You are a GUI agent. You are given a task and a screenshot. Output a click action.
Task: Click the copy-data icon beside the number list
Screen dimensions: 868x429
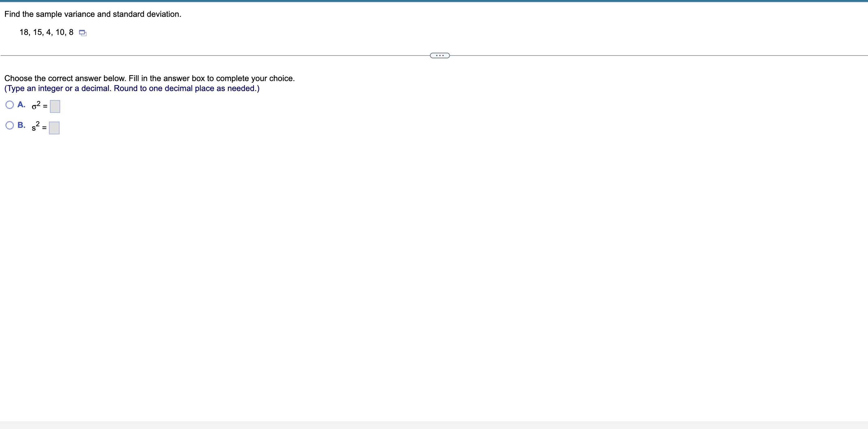pyautogui.click(x=83, y=33)
